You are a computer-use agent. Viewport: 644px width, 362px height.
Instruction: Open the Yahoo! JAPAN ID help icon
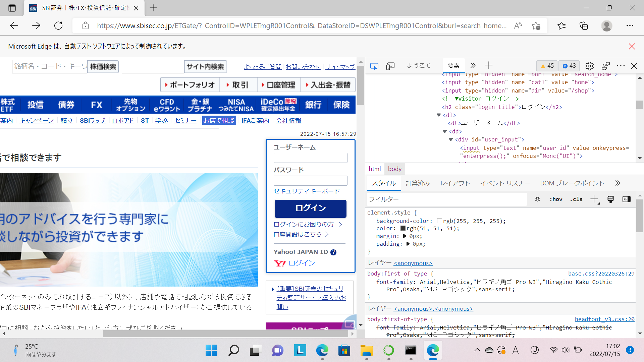pos(333,252)
